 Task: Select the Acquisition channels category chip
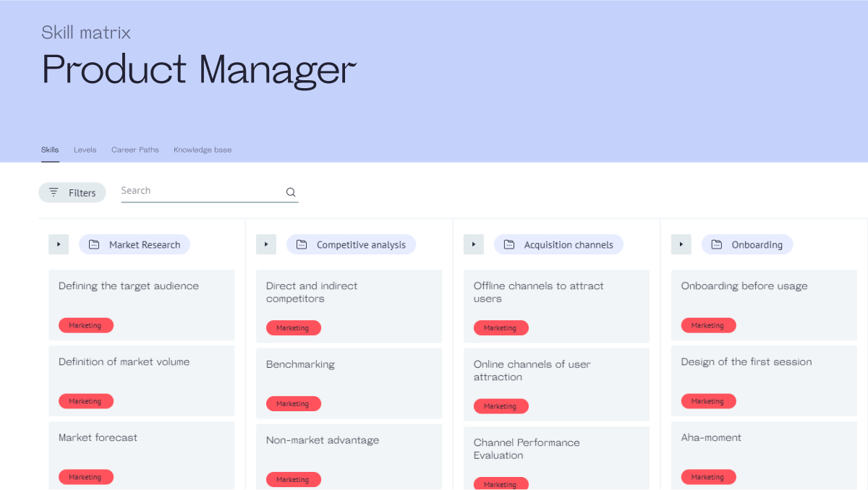pyautogui.click(x=558, y=244)
